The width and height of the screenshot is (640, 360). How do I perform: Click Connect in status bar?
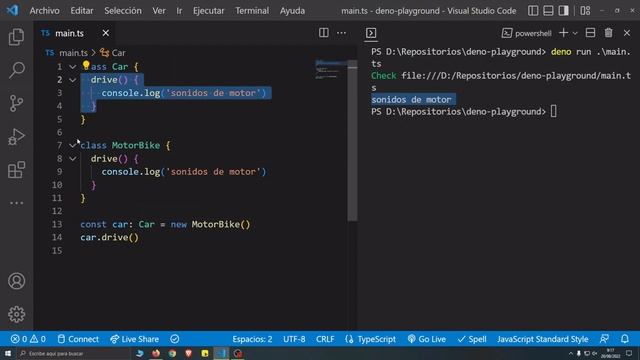[x=78, y=339]
